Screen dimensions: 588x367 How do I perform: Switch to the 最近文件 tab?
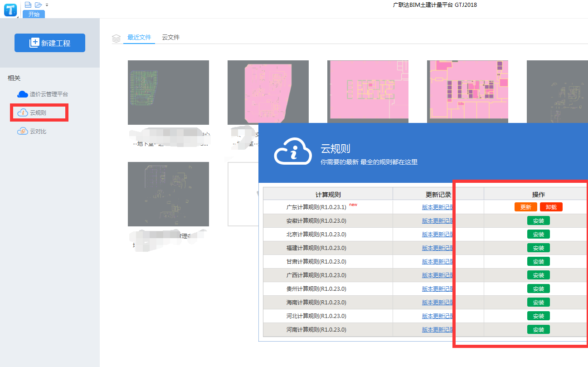[139, 37]
